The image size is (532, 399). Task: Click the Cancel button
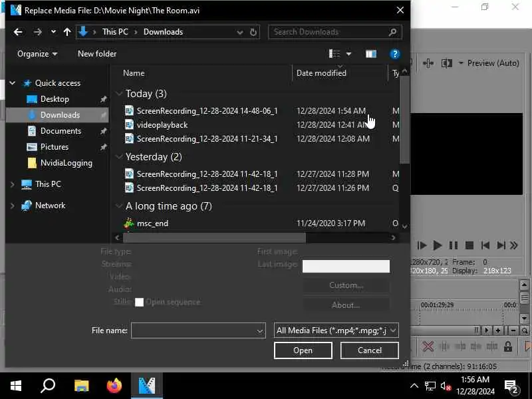point(370,350)
